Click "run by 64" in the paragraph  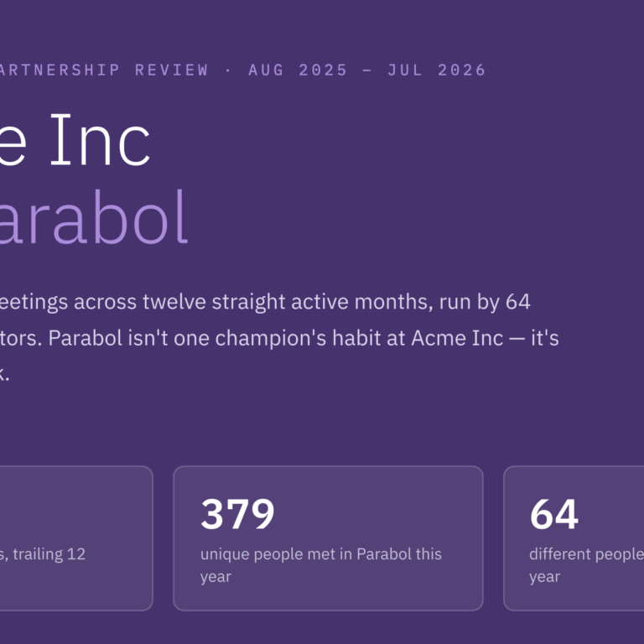(x=485, y=302)
